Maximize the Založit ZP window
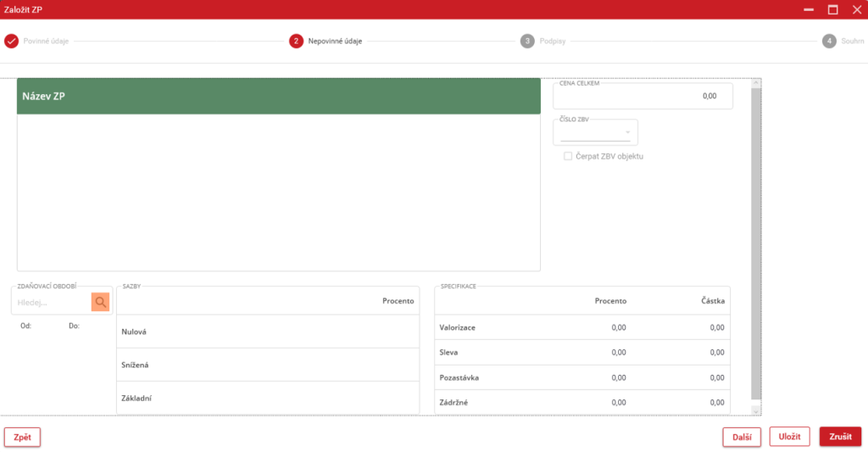 tap(832, 9)
